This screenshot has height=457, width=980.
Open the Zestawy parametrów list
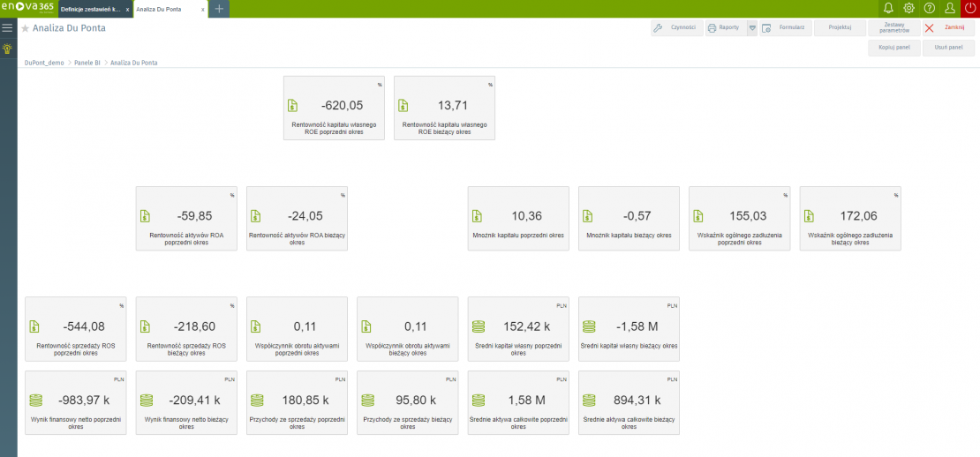(893, 28)
